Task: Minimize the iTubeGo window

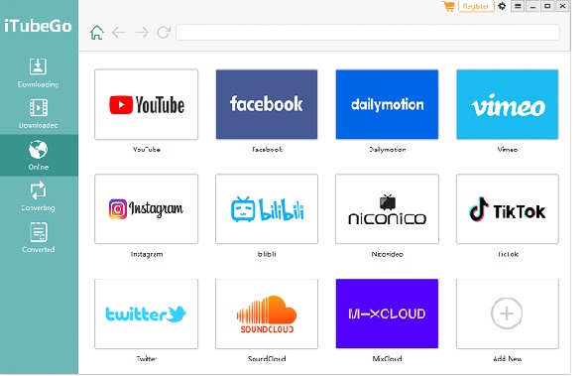Action: (x=532, y=6)
